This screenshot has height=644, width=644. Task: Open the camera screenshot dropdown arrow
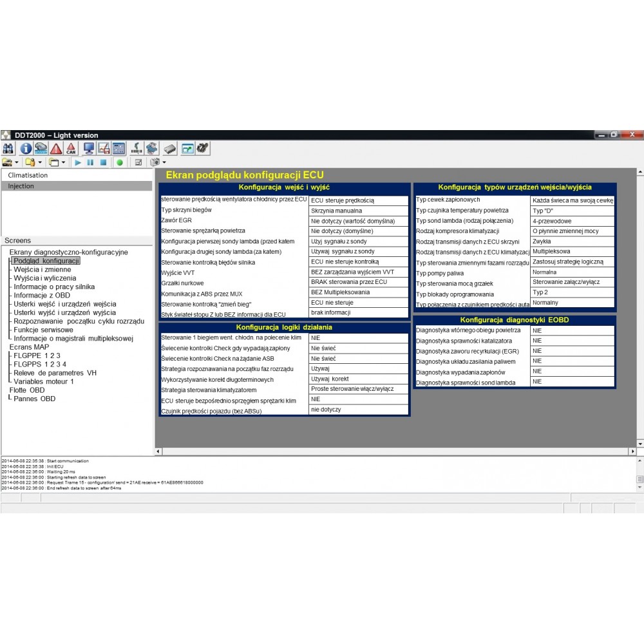pyautogui.click(x=164, y=162)
